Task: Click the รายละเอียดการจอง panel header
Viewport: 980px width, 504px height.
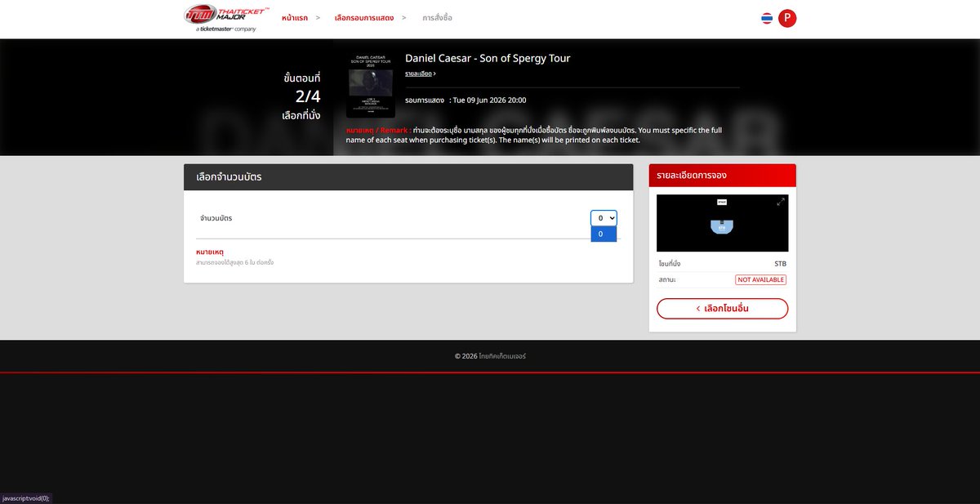Action: coord(722,175)
